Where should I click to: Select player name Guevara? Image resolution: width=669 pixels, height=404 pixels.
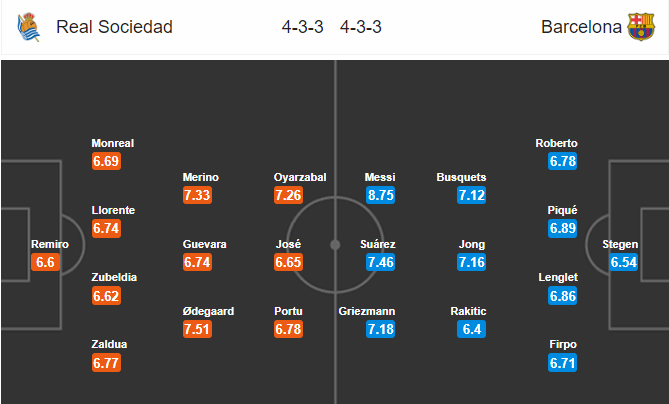[204, 244]
